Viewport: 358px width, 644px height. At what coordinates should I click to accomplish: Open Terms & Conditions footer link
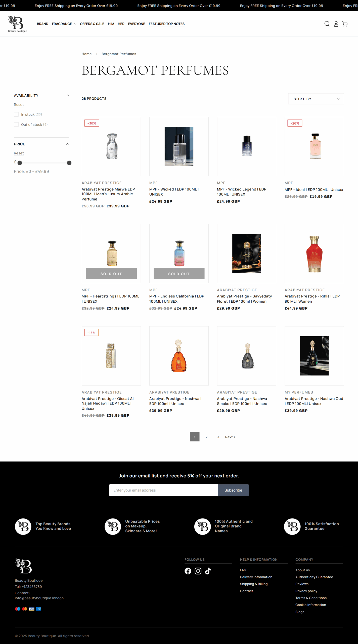pos(311,598)
